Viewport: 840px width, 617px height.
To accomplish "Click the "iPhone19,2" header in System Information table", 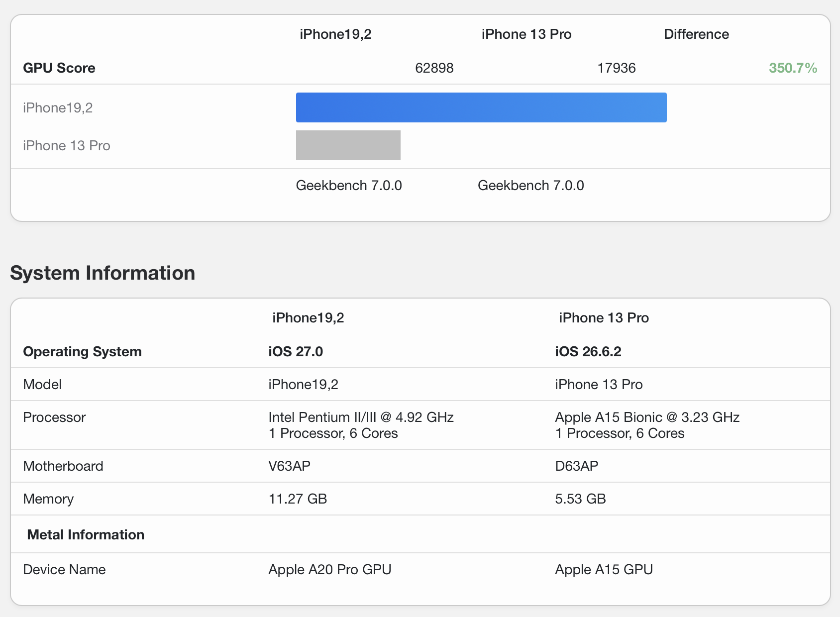I will tap(309, 317).
